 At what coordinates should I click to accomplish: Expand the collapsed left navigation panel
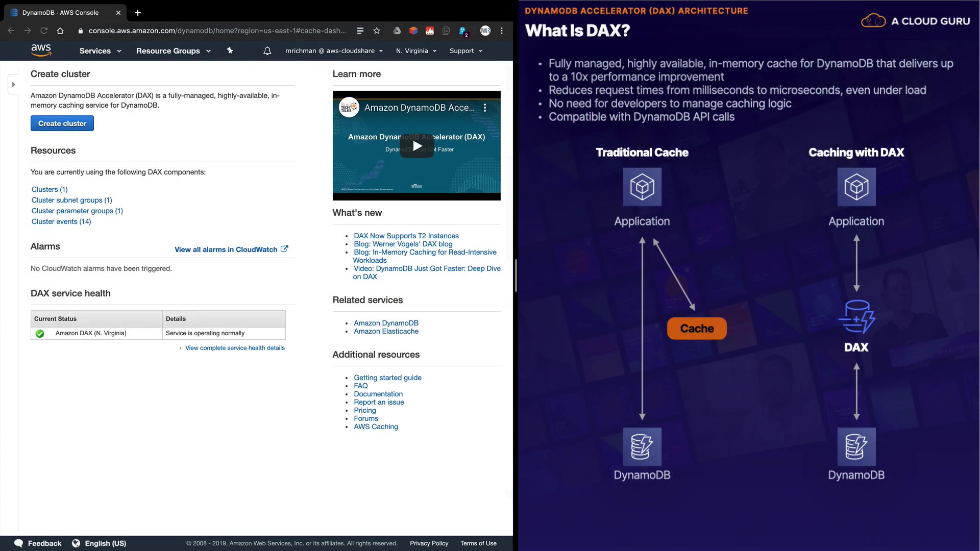coord(14,84)
